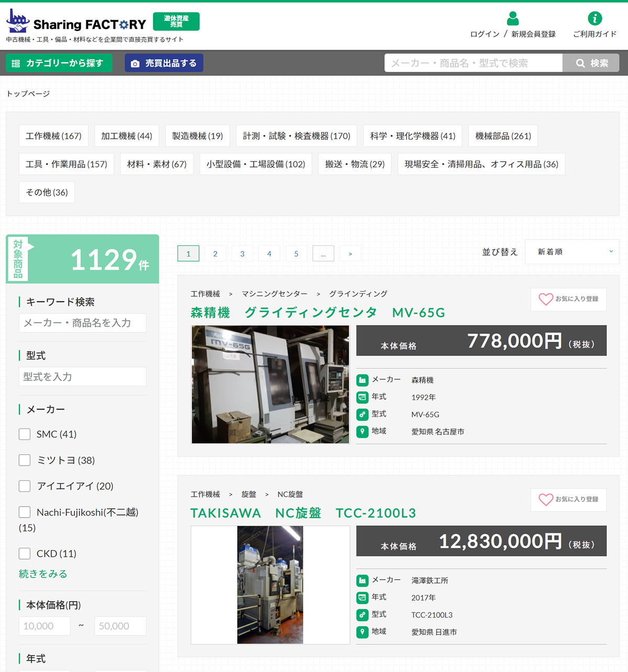Select the 製造機械 (19) category
This screenshot has width=628, height=672.
pyautogui.click(x=197, y=136)
